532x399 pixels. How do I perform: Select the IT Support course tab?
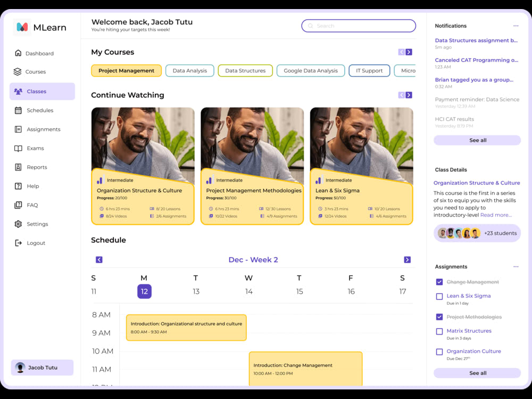(x=369, y=71)
